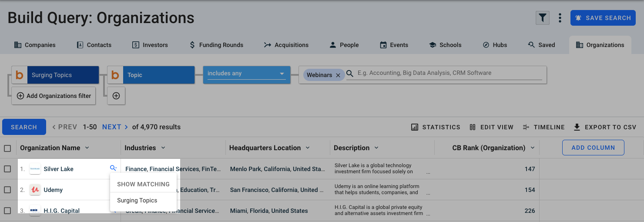Open Edit View options
Viewport: 644px width, 222px height.
[492, 127]
